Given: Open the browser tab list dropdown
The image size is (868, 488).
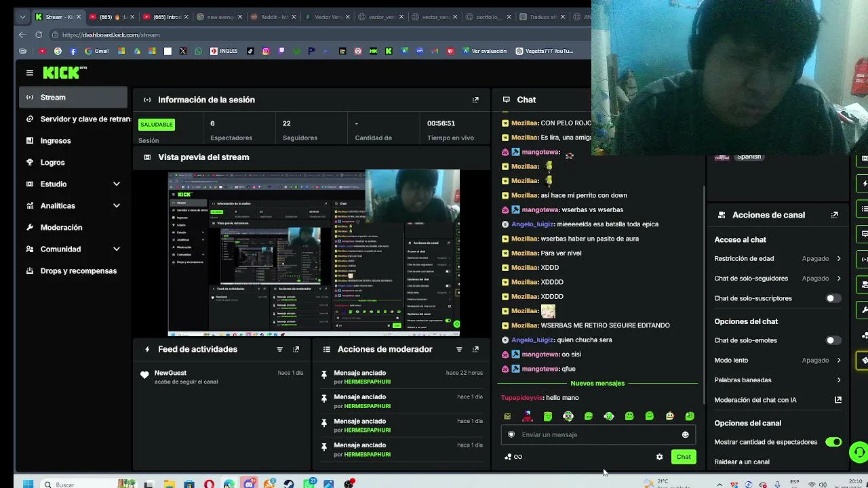Looking at the screenshot, I should pyautogui.click(x=22, y=17).
